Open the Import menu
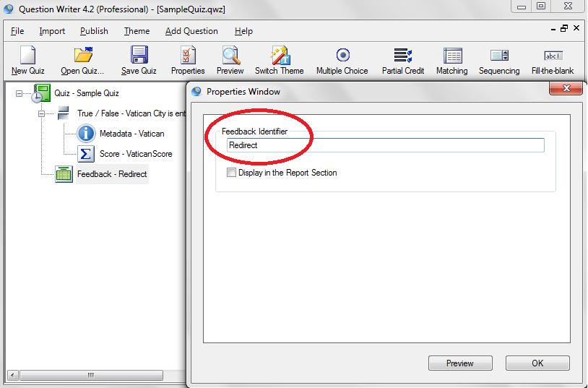This screenshot has width=588, height=388. (x=52, y=31)
